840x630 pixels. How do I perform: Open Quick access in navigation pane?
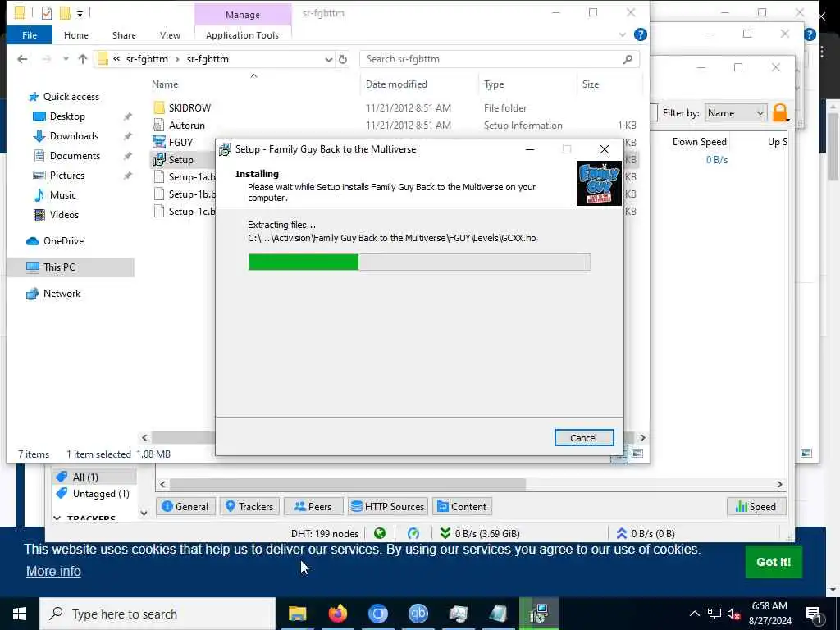71,97
